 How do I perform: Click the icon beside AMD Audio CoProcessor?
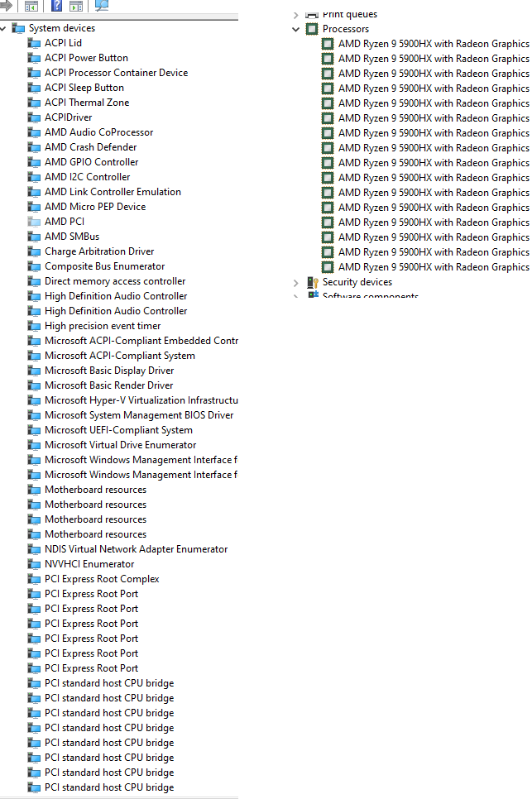click(34, 132)
